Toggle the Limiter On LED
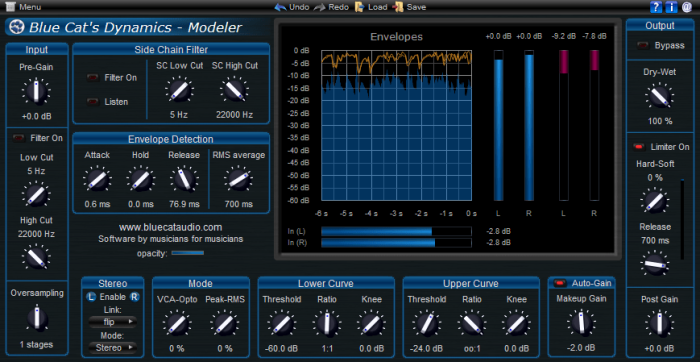This screenshot has width=700, height=362. 638,147
